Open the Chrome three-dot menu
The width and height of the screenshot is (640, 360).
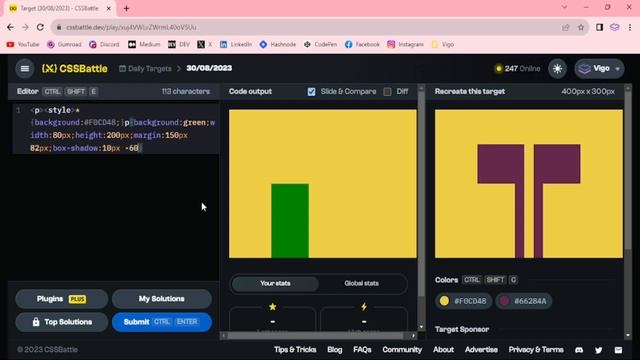(x=630, y=27)
